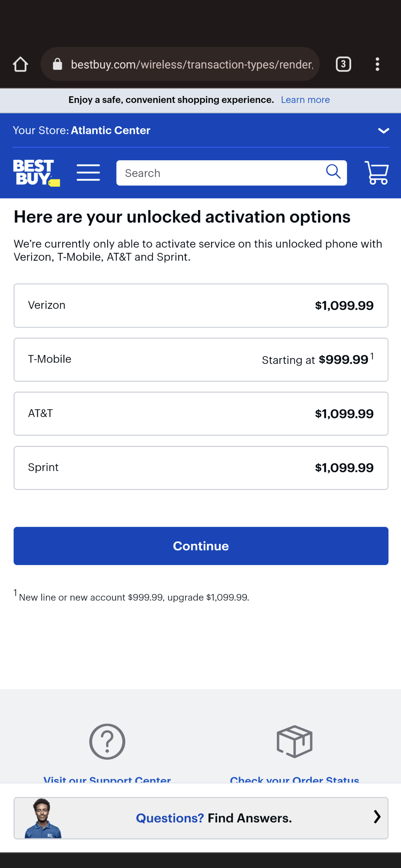Select the T-Mobile activation option

pos(201,360)
